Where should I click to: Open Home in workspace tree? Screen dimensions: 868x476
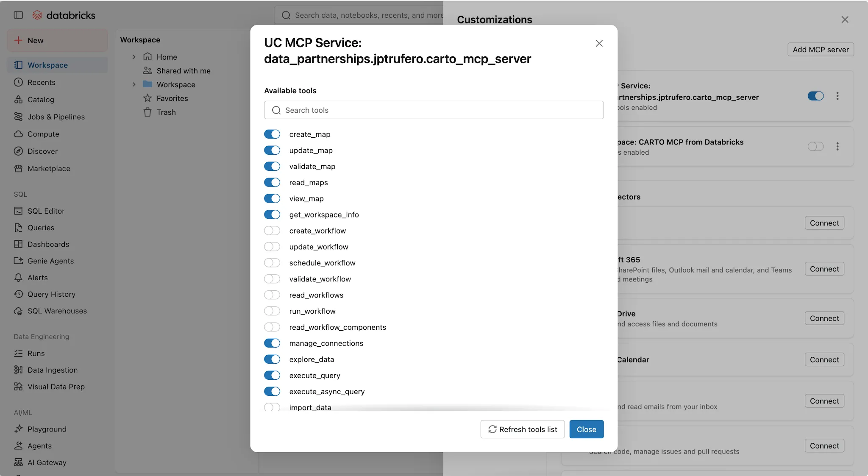tap(167, 57)
